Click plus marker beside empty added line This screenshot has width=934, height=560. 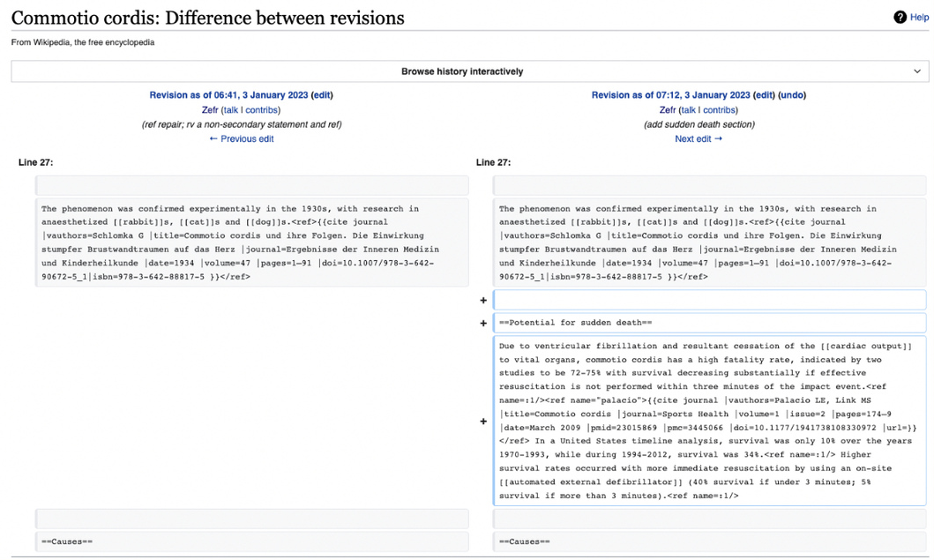click(483, 300)
